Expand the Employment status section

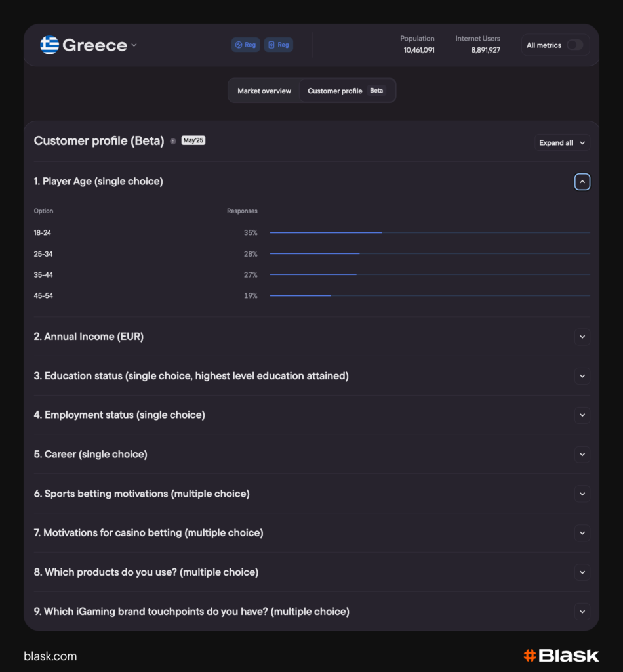coord(582,415)
